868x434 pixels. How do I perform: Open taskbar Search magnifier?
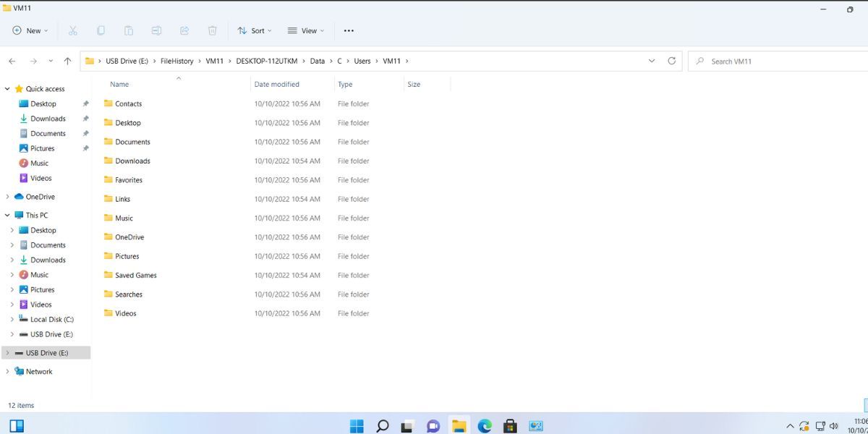(383, 426)
